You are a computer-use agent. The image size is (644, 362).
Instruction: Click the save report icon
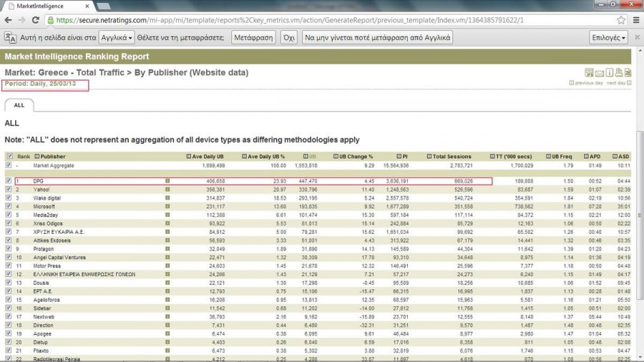pos(589,73)
